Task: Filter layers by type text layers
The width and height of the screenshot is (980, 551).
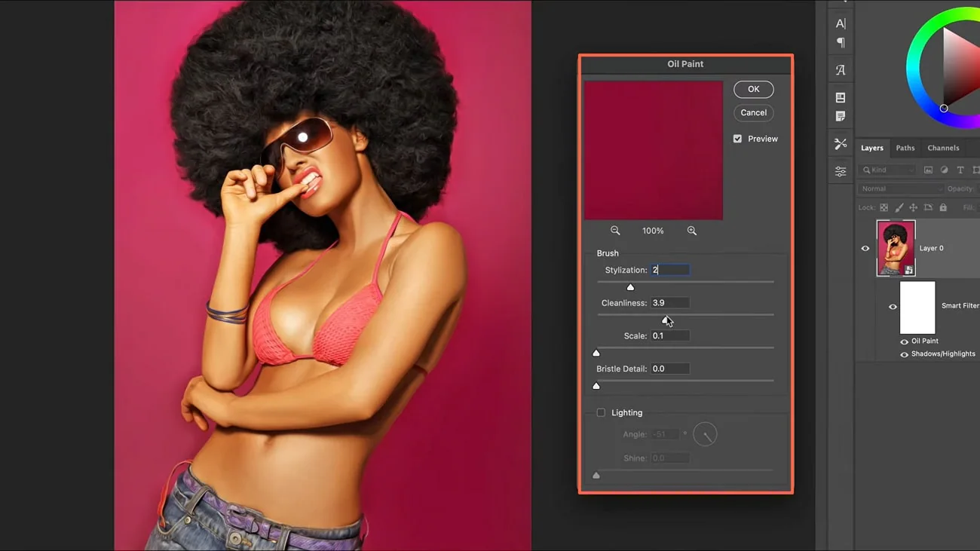Action: pyautogui.click(x=960, y=170)
